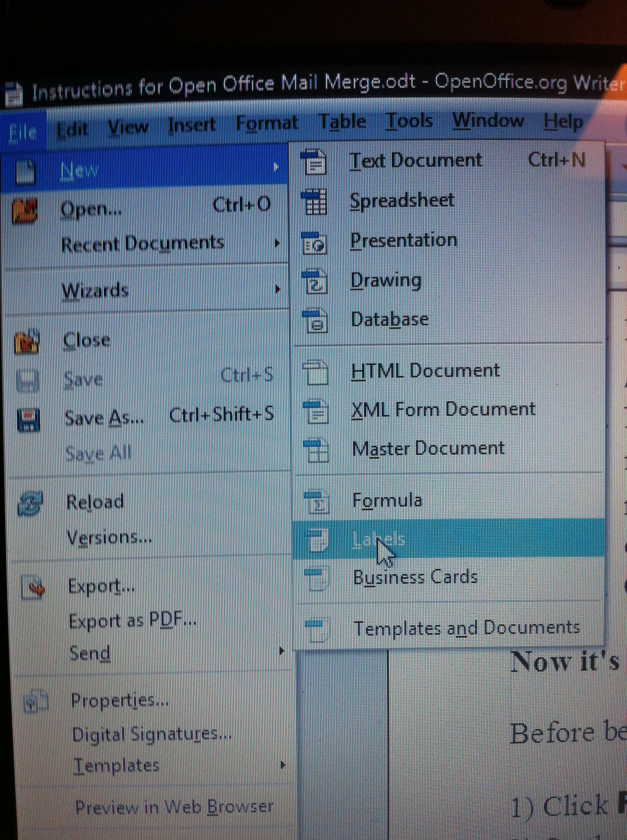Open the View menu

[x=128, y=127]
